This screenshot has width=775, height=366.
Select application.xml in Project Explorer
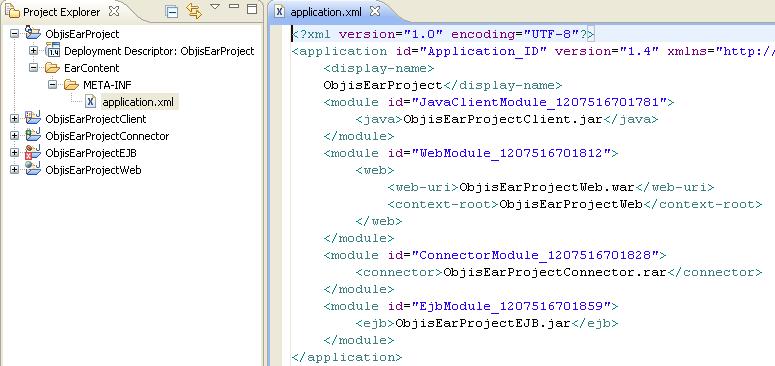click(x=138, y=102)
